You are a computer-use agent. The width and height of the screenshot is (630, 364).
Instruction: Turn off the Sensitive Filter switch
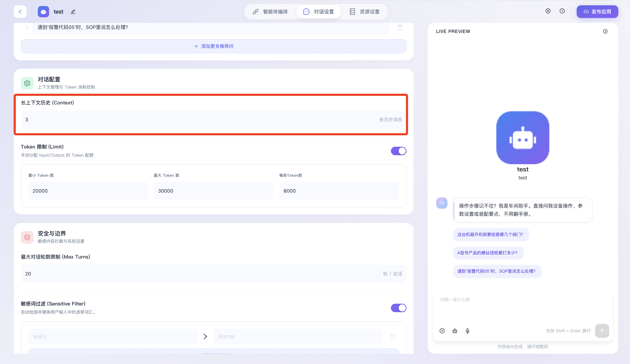399,308
